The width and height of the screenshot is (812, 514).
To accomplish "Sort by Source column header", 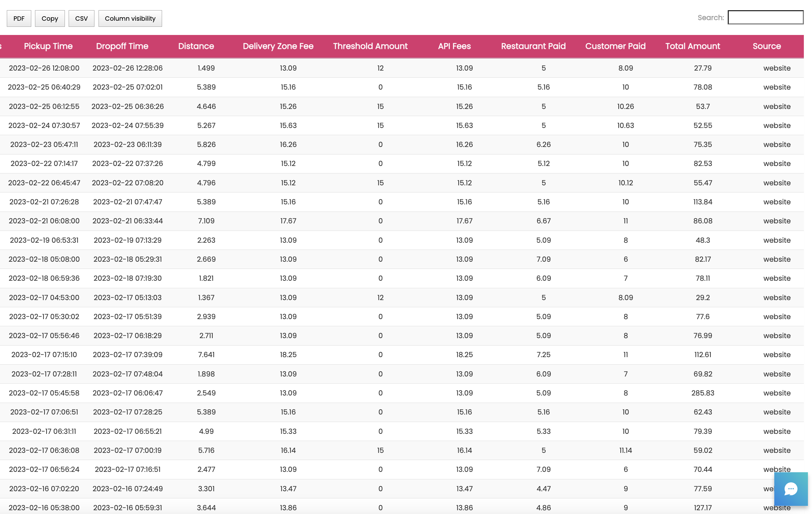I will point(766,46).
